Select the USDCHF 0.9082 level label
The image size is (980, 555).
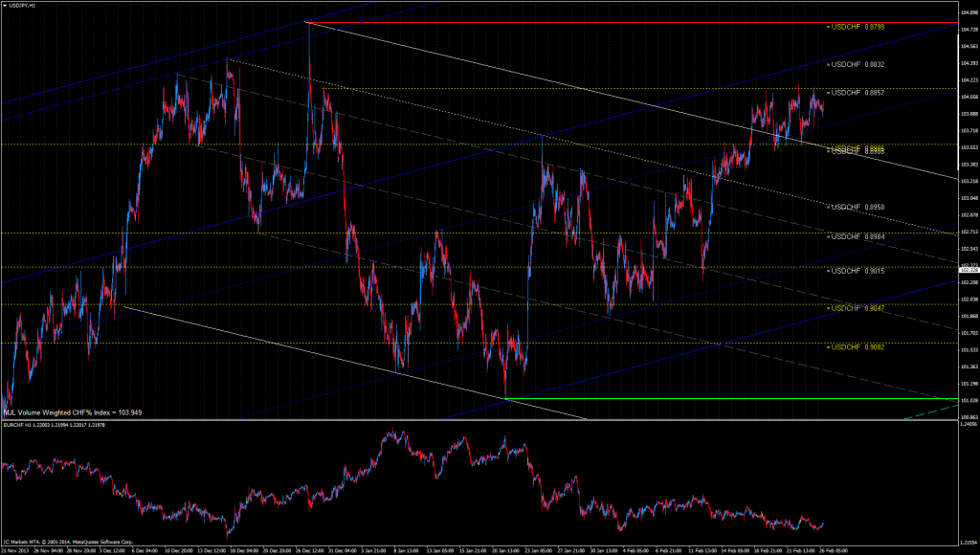tap(857, 346)
